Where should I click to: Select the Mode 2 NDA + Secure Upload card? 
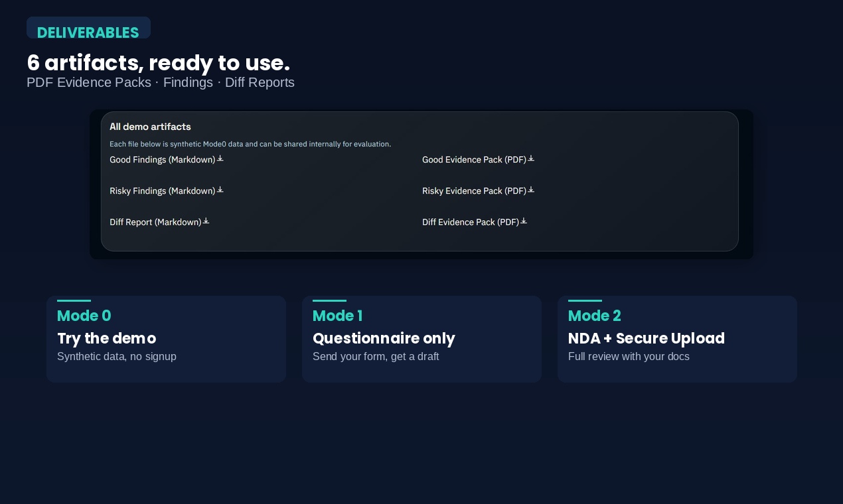point(677,339)
